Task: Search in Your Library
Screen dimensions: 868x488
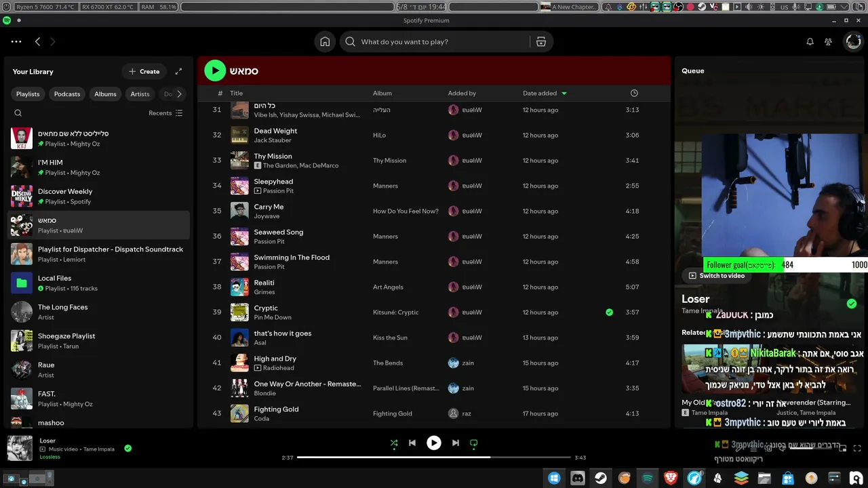Action: [18, 113]
